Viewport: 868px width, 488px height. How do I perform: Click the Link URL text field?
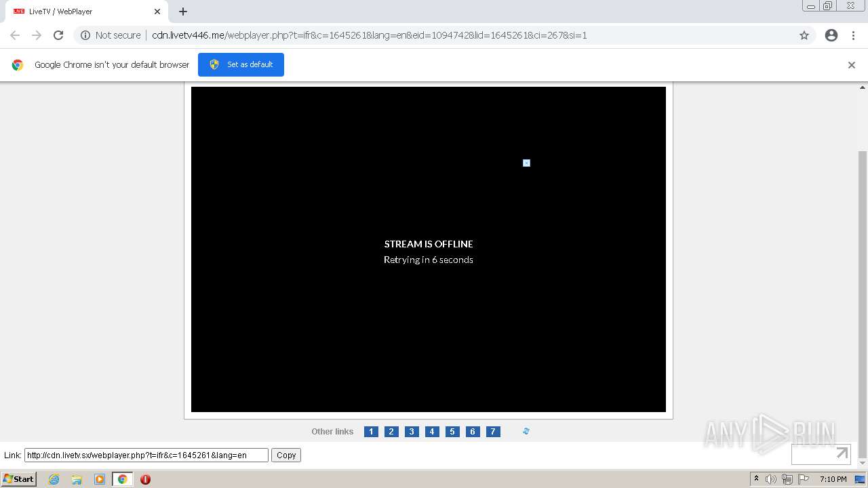(x=146, y=455)
